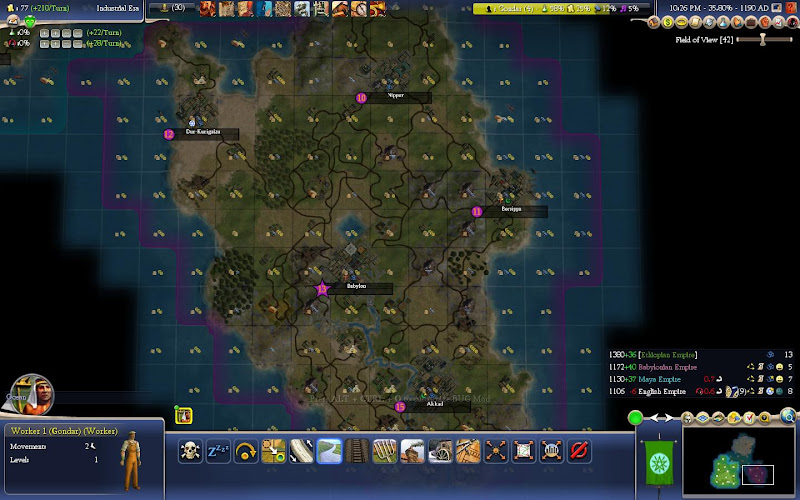This screenshot has height=500, width=800.
Task: Open the Religion Advisor screen
Action: click(737, 22)
